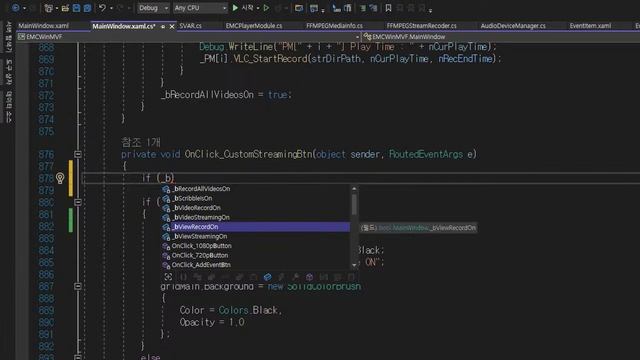
Task: Click the sender parameter in OnClick_CustomStreamingBtn signature
Action: coord(364,154)
